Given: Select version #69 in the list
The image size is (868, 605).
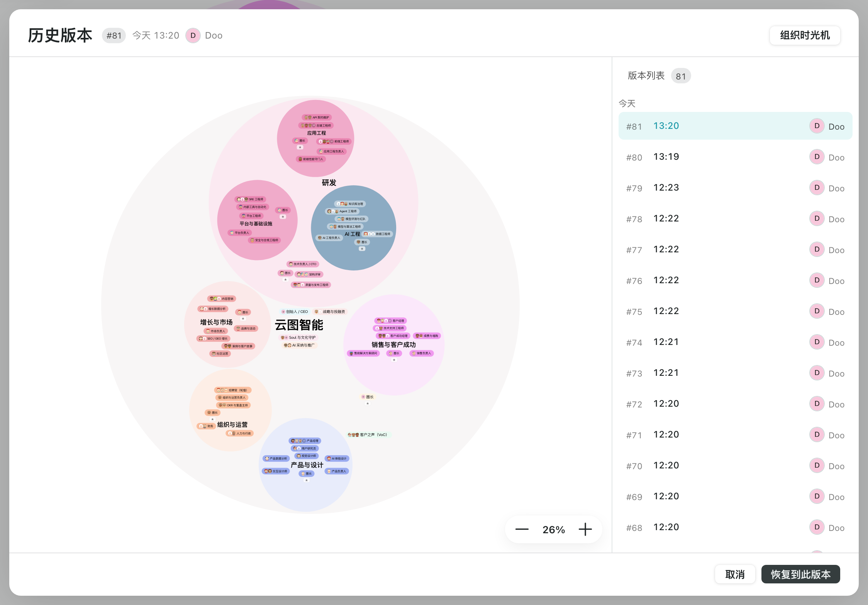Looking at the screenshot, I should (735, 496).
